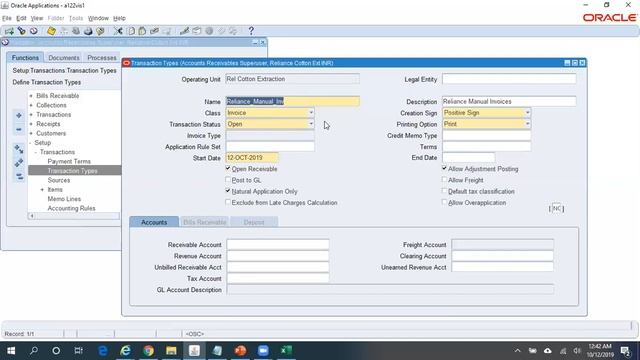Expand the Items tree node
This screenshot has width=640, height=360.
point(42,189)
